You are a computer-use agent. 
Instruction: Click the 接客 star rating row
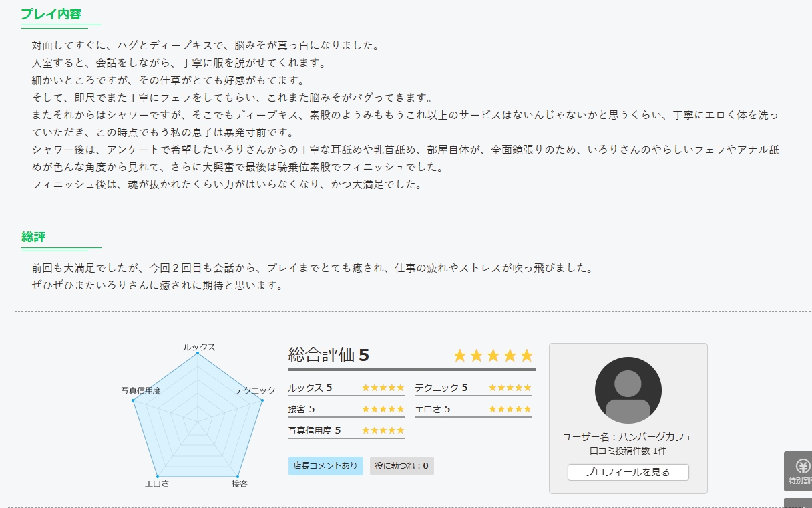(347, 410)
